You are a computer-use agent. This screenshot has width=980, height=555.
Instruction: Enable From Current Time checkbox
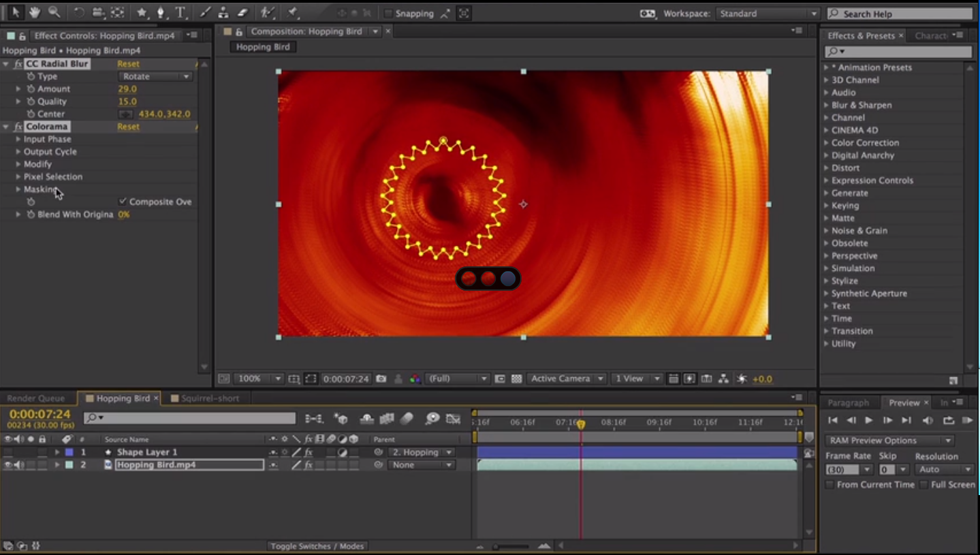[x=829, y=485]
